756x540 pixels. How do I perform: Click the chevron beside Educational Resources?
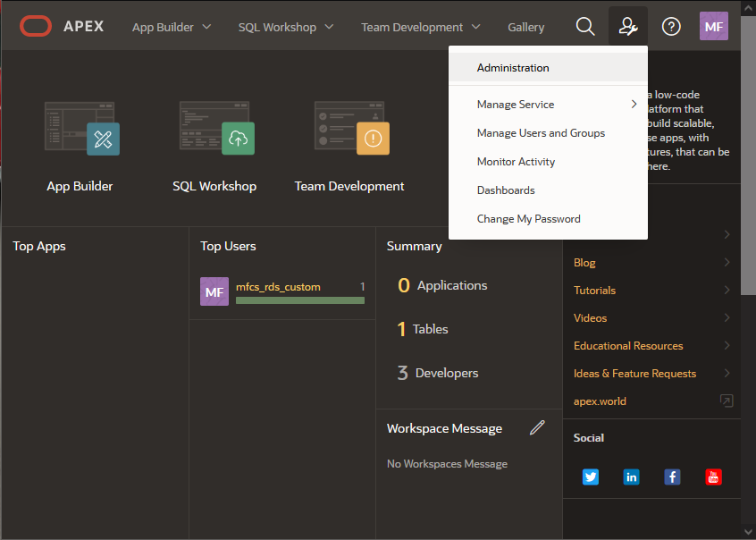tap(727, 345)
